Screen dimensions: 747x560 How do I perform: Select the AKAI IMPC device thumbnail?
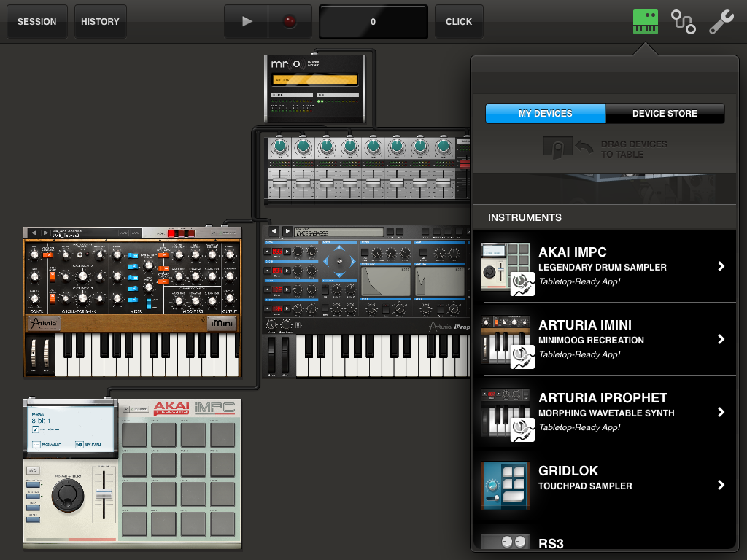coord(506,267)
